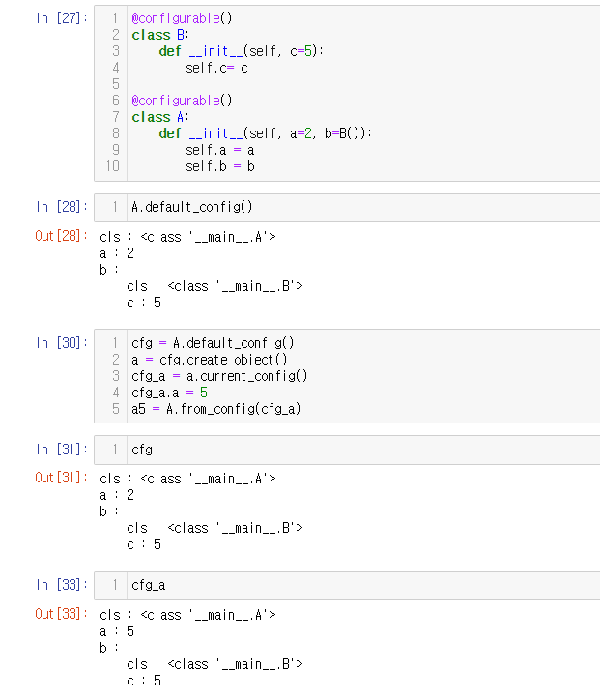Click "cls : <class '__main__.B'>" in Out[33]
This screenshot has width=600, height=700.
[x=215, y=664]
